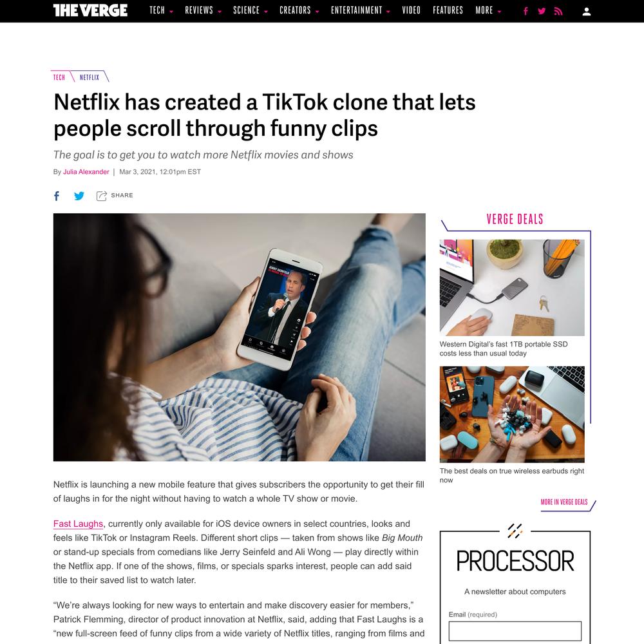
Task: Open the user account profile icon
Action: tap(587, 12)
